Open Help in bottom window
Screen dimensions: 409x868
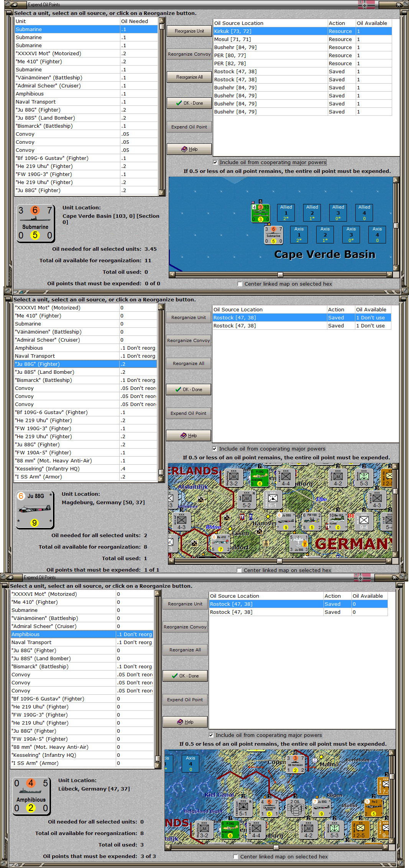(185, 722)
